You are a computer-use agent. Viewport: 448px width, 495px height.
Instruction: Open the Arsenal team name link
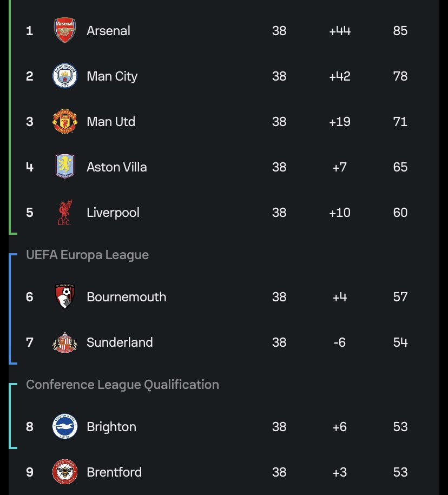pyautogui.click(x=108, y=31)
